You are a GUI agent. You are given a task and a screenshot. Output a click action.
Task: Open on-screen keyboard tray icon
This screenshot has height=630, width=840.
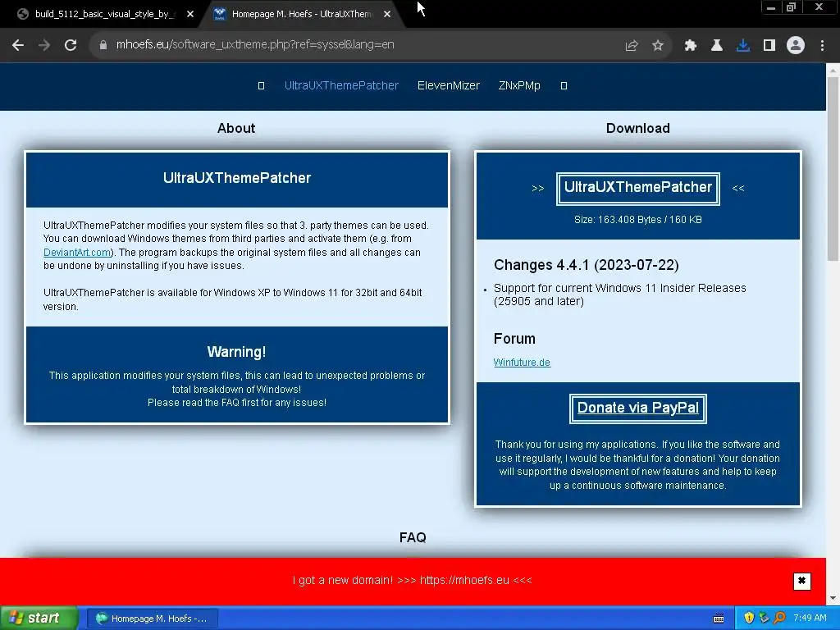pyautogui.click(x=719, y=619)
